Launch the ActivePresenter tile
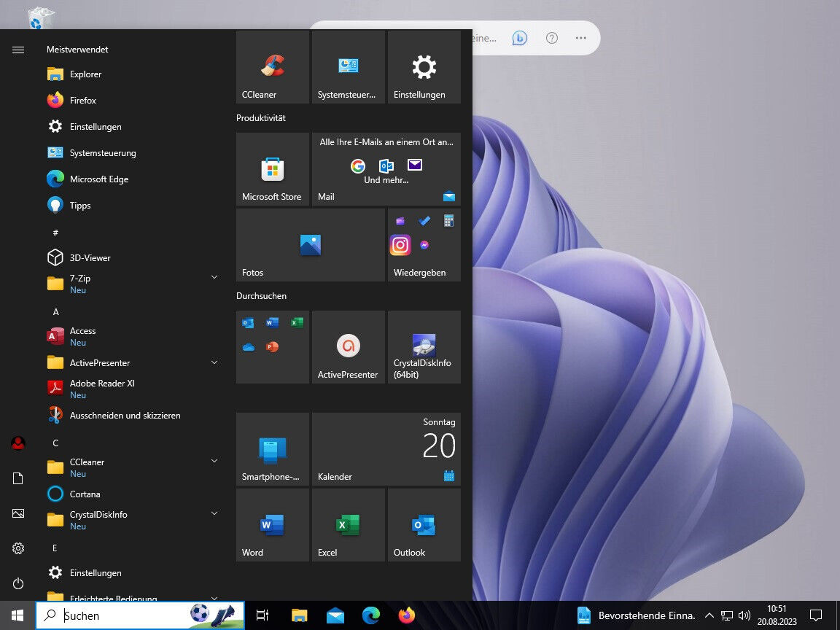This screenshot has height=630, width=840. [349, 347]
